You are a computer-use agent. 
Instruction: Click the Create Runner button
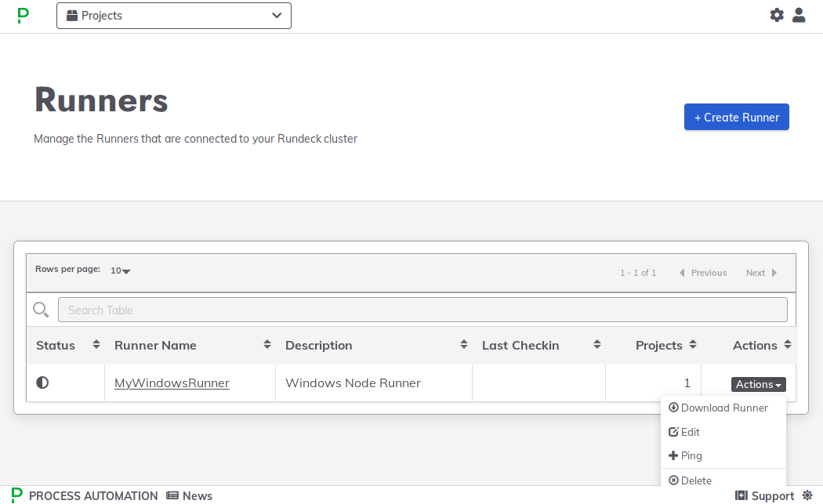click(737, 117)
